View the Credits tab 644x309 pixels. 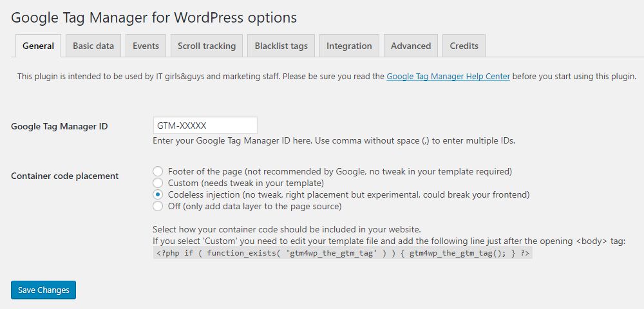click(x=464, y=46)
